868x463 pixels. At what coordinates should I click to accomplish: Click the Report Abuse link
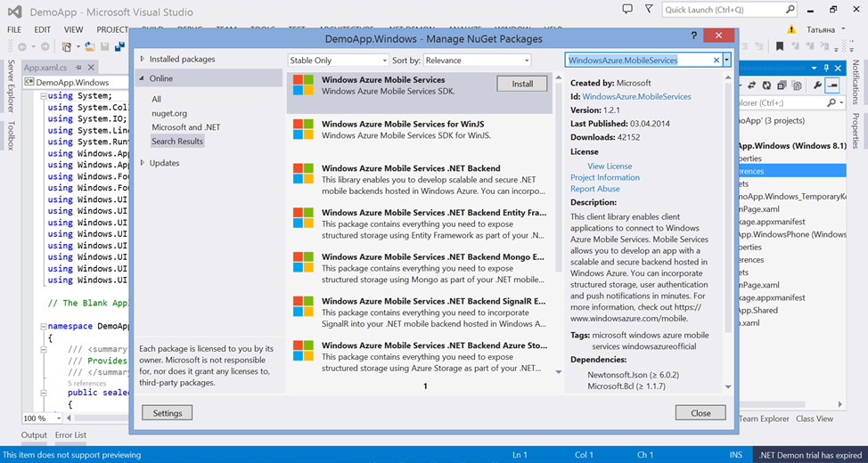coord(595,189)
